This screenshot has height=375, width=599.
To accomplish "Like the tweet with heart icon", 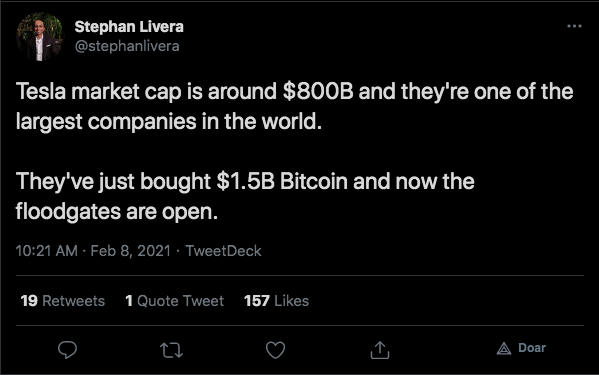I will coord(275,350).
